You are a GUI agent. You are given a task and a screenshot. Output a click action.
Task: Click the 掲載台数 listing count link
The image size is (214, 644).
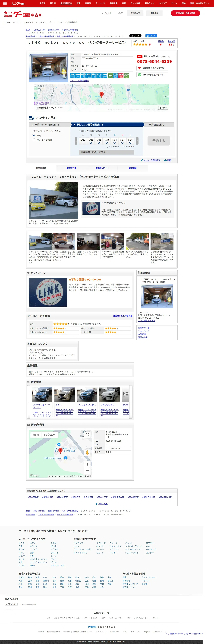[171, 42]
